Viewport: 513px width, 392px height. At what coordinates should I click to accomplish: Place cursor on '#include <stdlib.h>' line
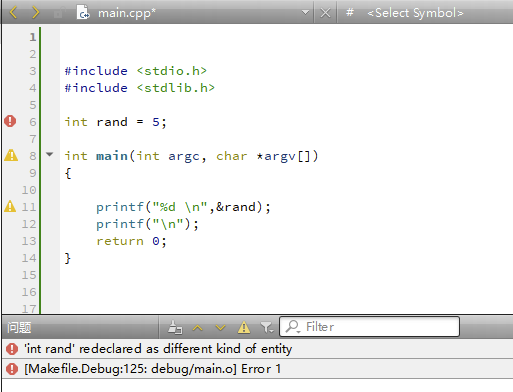pos(140,88)
